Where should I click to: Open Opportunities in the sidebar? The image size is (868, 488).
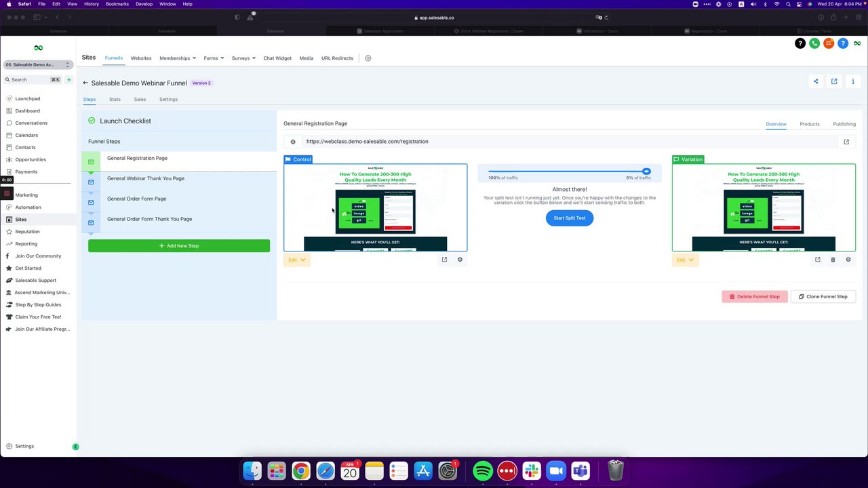pos(31,160)
